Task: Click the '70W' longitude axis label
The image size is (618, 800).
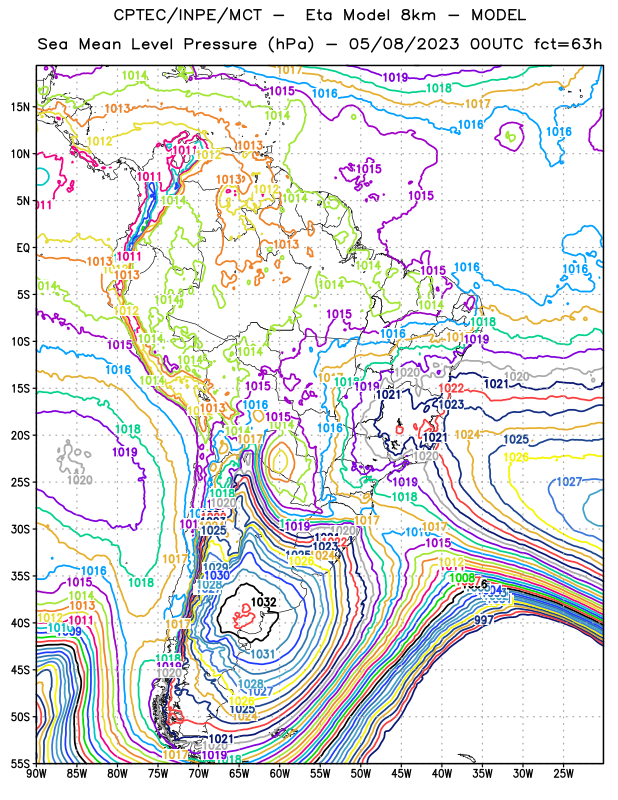Action: tap(199, 774)
